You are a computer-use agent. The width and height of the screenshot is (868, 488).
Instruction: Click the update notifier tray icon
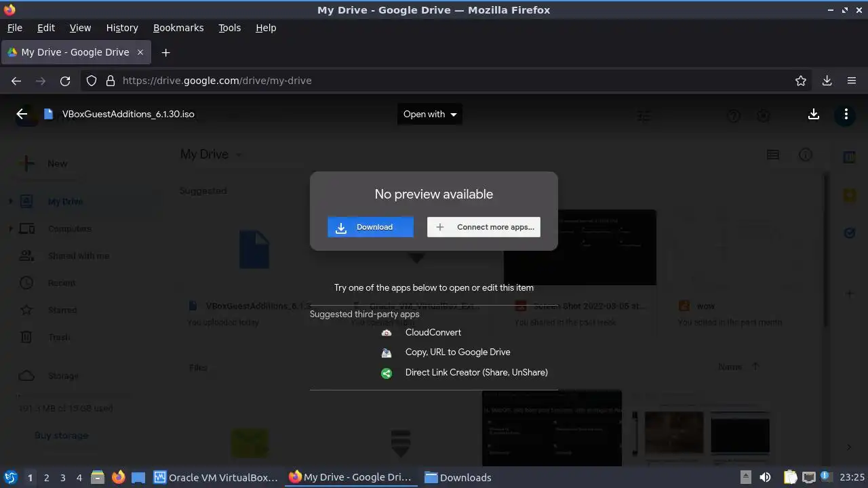pyautogui.click(x=826, y=476)
